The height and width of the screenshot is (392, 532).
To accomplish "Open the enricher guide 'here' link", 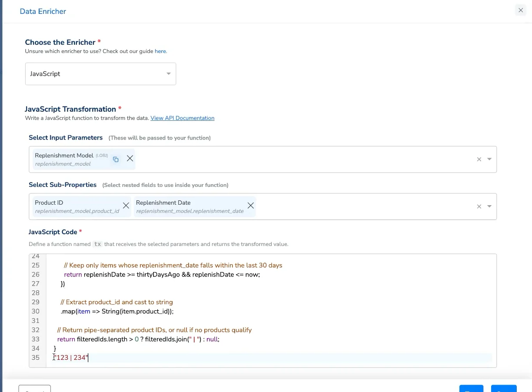I will point(160,51).
